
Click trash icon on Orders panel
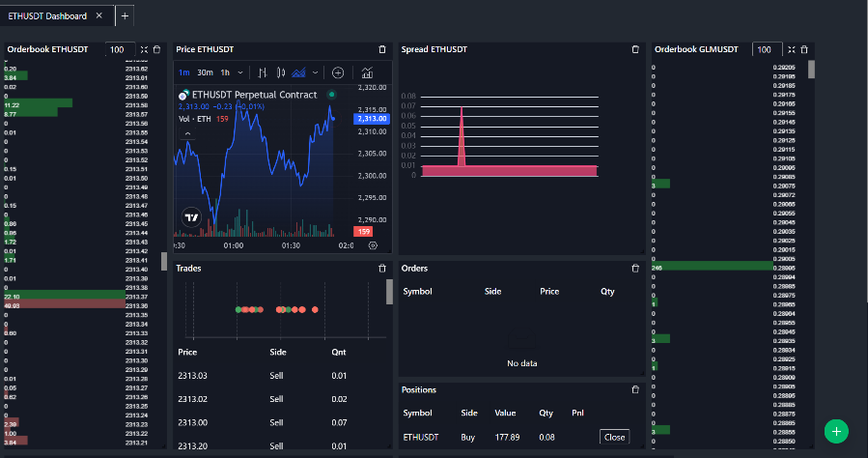point(635,269)
